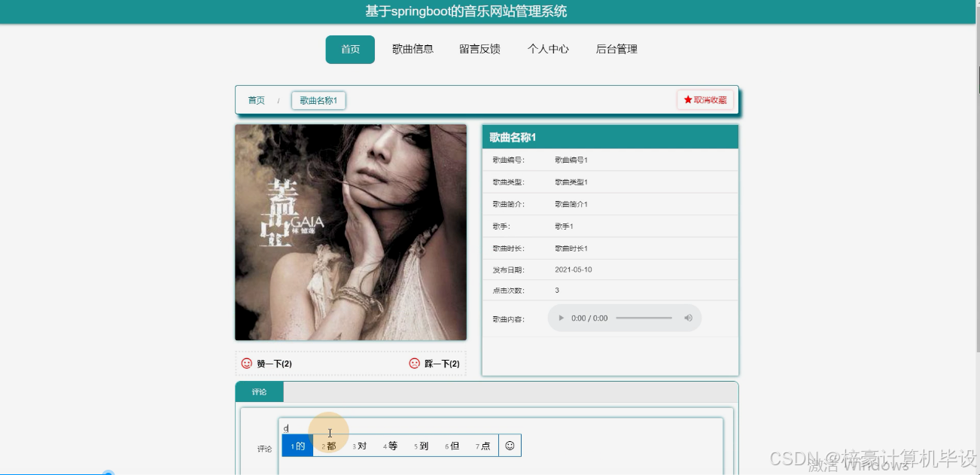Click the smiley icon beside 赞一下(2)

pos(245,363)
